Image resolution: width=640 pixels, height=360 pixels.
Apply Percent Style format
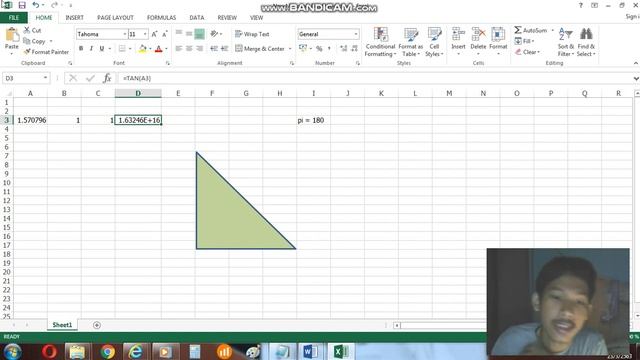click(319, 49)
